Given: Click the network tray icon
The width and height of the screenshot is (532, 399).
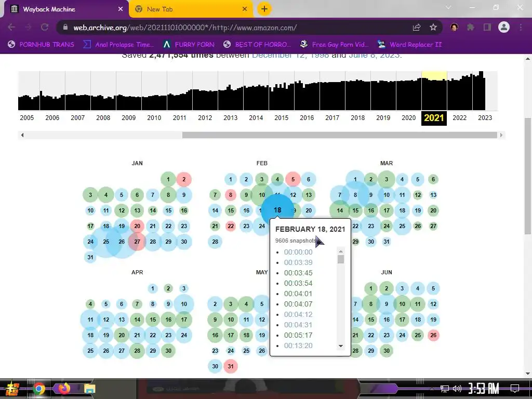Looking at the screenshot, I should (444, 389).
